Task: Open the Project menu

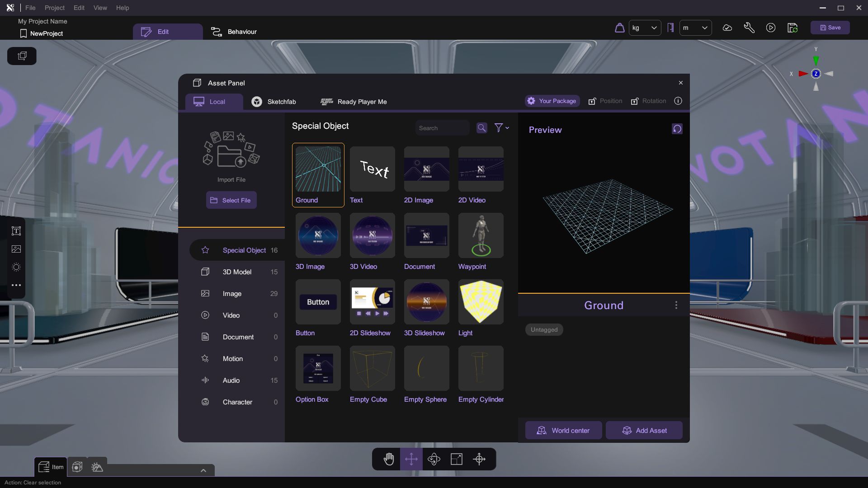Action: [54, 8]
